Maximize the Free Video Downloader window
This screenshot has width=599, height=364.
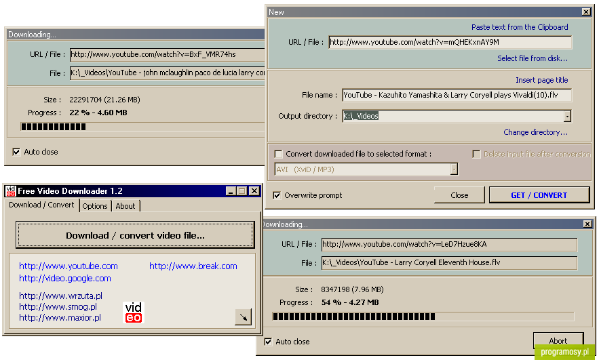(x=241, y=190)
